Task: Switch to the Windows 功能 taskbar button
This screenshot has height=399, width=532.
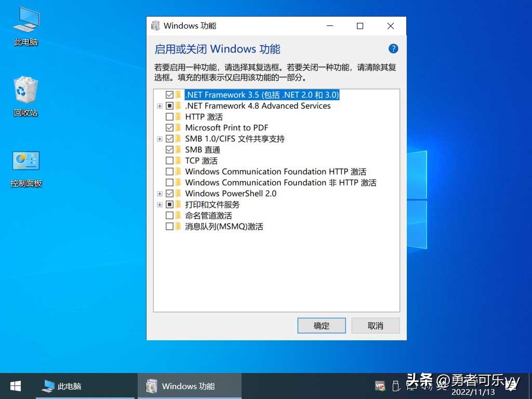Action: click(x=190, y=386)
